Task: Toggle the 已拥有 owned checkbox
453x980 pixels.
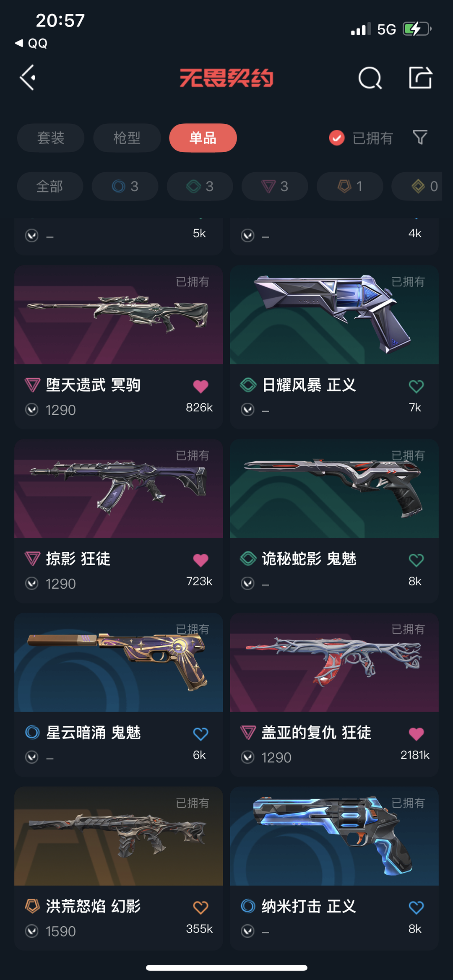Action: pyautogui.click(x=337, y=138)
